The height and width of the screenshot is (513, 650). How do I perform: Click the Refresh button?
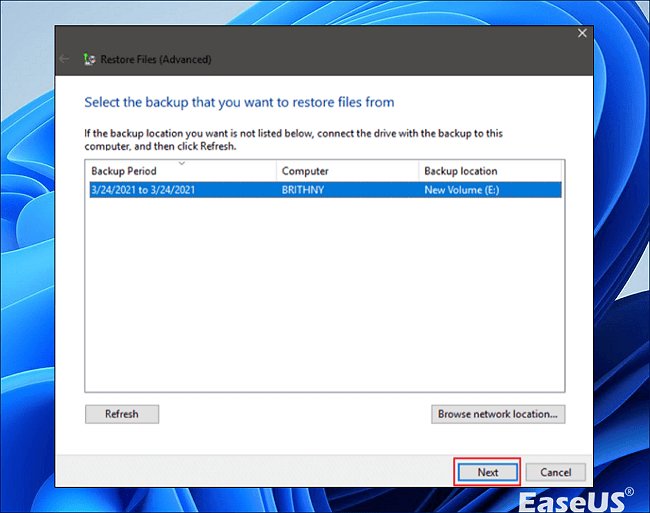[122, 414]
